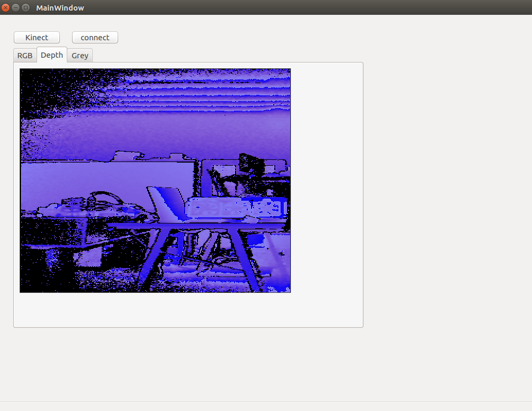The width and height of the screenshot is (532, 411).
Task: Close the MainWindow window
Action: pos(5,7)
